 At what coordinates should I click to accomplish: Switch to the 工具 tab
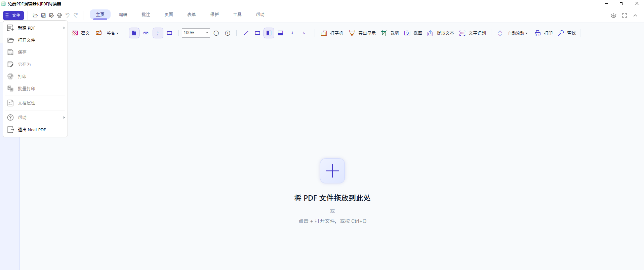[x=237, y=14]
